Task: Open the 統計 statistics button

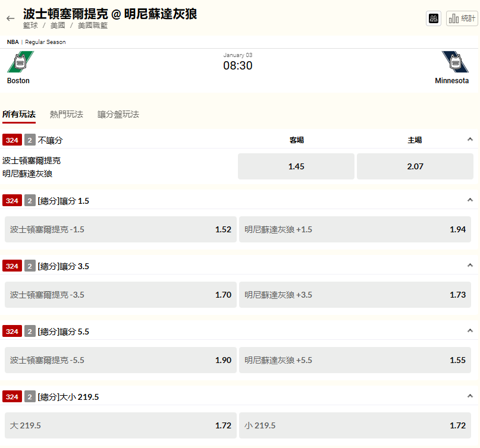Action: 462,18
